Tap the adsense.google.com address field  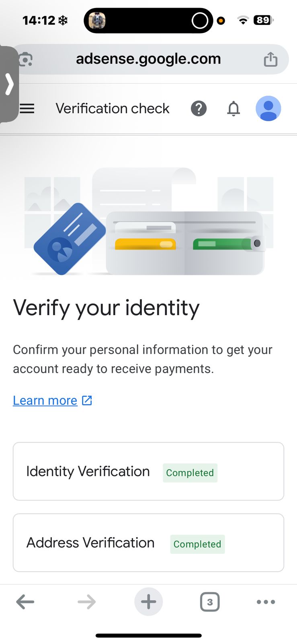click(x=148, y=59)
